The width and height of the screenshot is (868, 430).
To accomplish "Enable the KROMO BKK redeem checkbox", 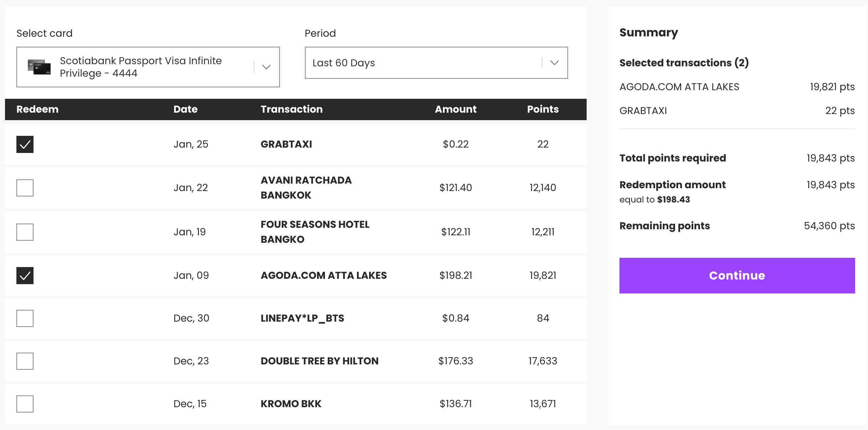I will click(x=25, y=404).
